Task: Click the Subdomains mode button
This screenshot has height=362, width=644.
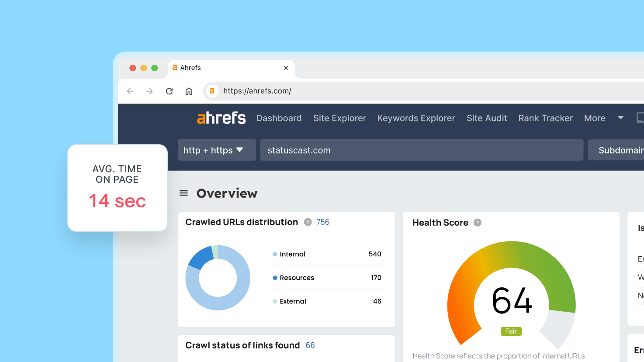Action: (x=616, y=150)
